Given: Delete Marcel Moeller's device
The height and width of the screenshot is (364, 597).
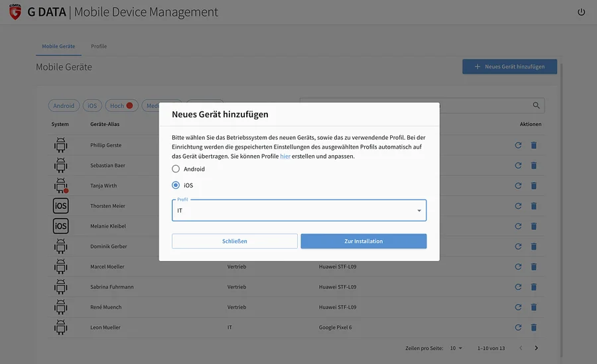Looking at the screenshot, I should (x=534, y=267).
